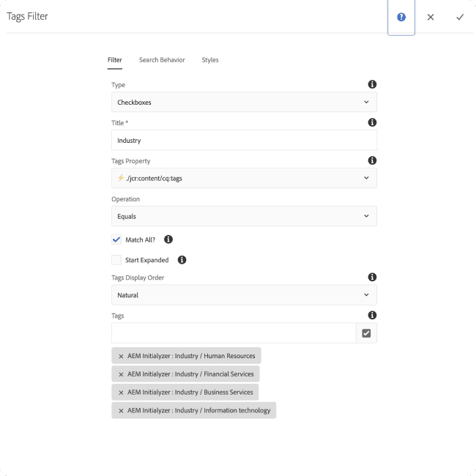Switch to the Search Behavior tab
476x476 pixels.
(162, 60)
